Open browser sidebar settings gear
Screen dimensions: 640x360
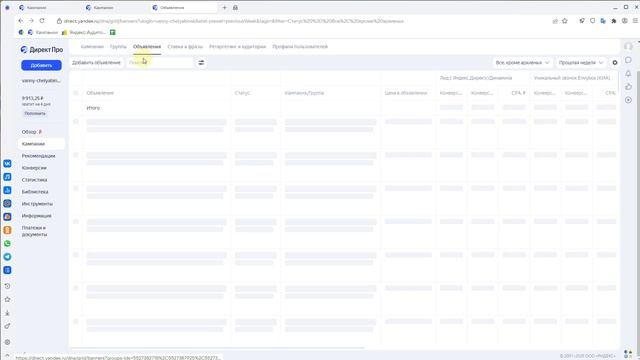[7, 342]
